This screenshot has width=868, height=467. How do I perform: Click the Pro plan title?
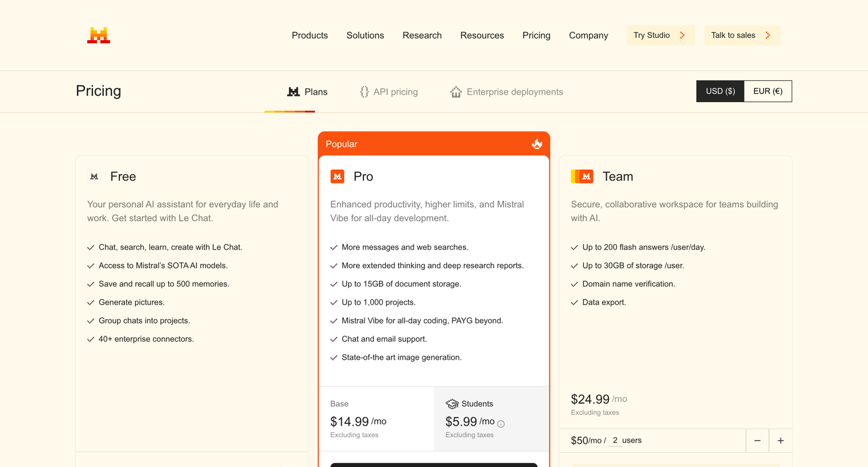(x=363, y=177)
